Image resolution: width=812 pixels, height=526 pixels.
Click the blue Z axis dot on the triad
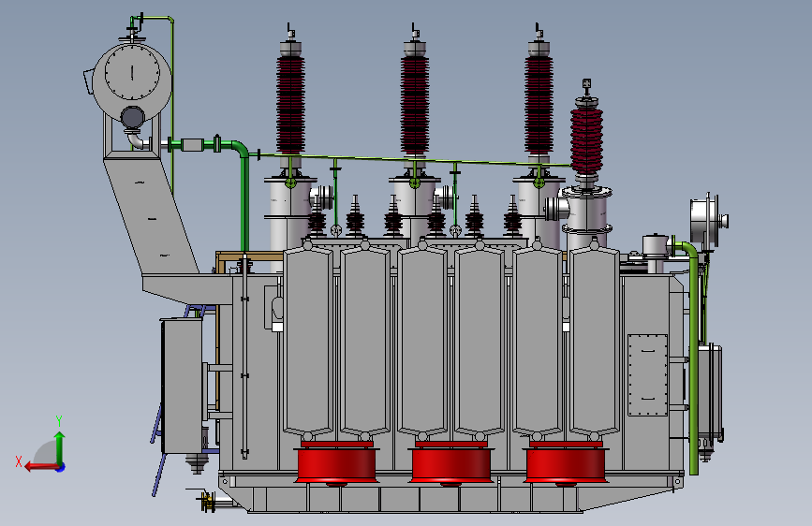click(61, 467)
